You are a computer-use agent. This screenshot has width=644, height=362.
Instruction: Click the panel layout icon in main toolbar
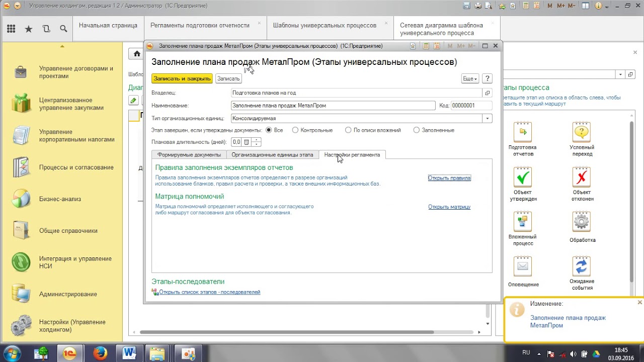click(585, 6)
